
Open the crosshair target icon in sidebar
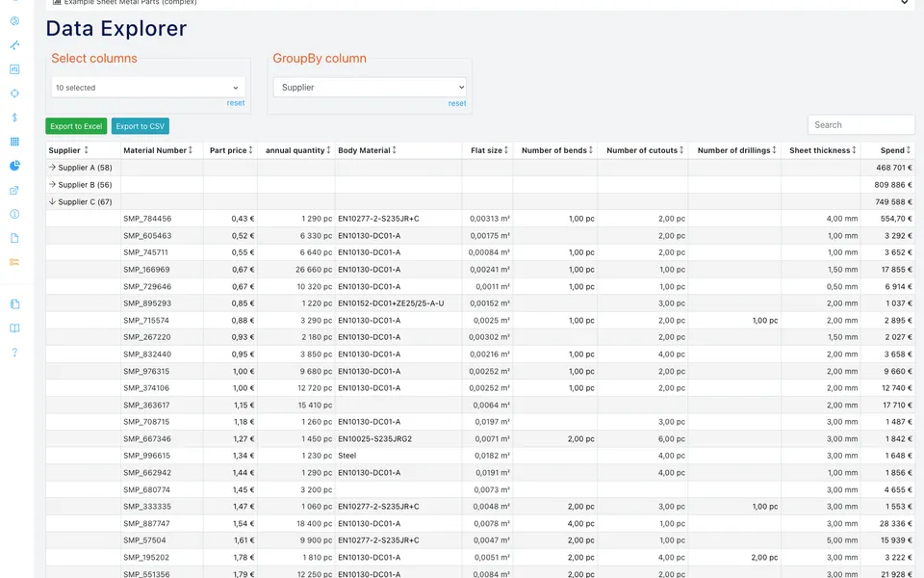pos(14,93)
